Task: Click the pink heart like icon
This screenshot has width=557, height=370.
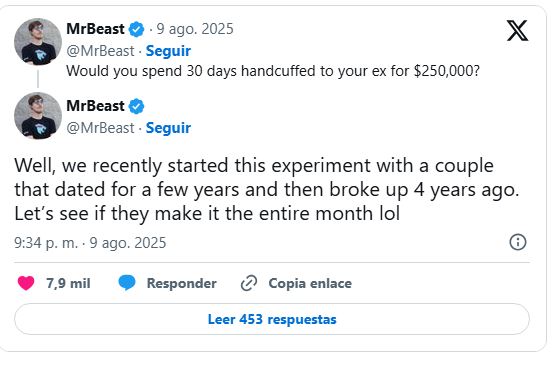Action: (26, 283)
